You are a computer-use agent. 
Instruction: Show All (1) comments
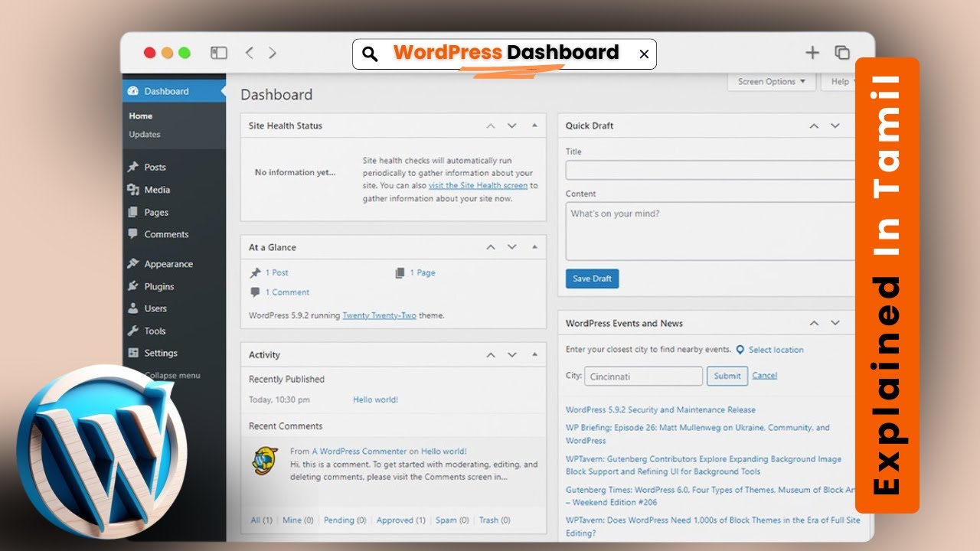click(261, 520)
